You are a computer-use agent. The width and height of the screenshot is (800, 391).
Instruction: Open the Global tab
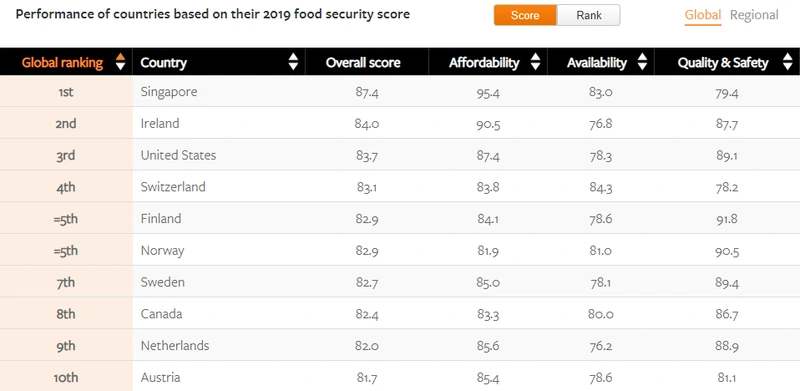tap(703, 15)
